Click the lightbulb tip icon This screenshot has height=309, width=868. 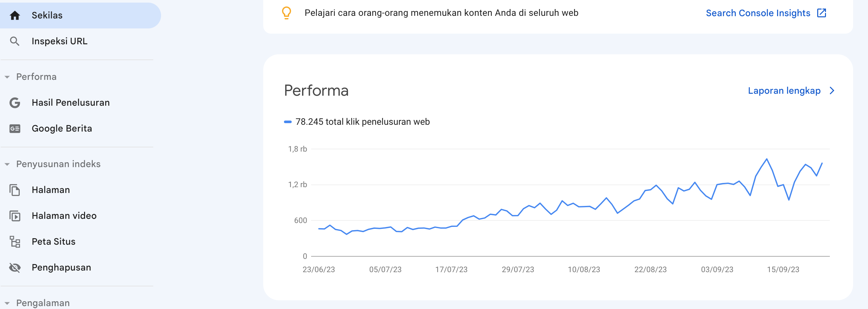287,13
